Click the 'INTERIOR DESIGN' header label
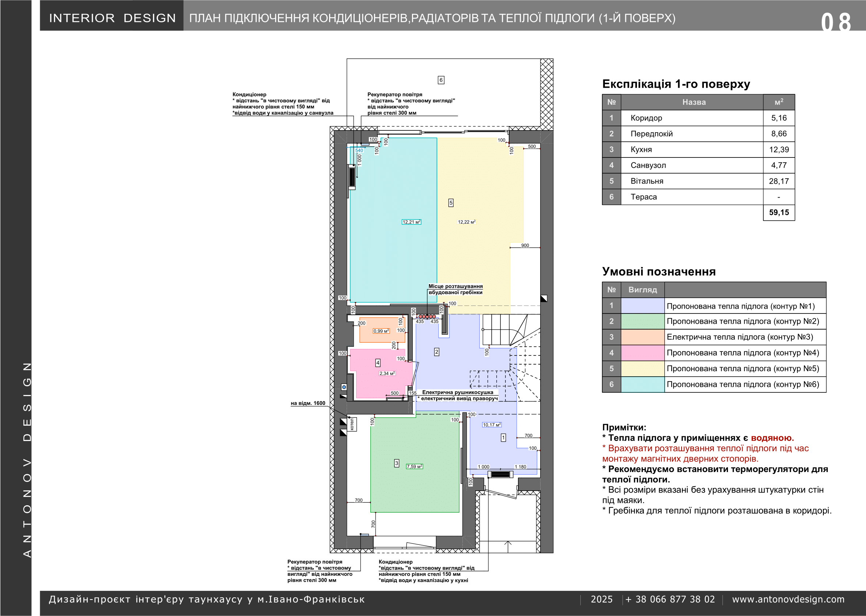This screenshot has width=866, height=616. [x=112, y=18]
